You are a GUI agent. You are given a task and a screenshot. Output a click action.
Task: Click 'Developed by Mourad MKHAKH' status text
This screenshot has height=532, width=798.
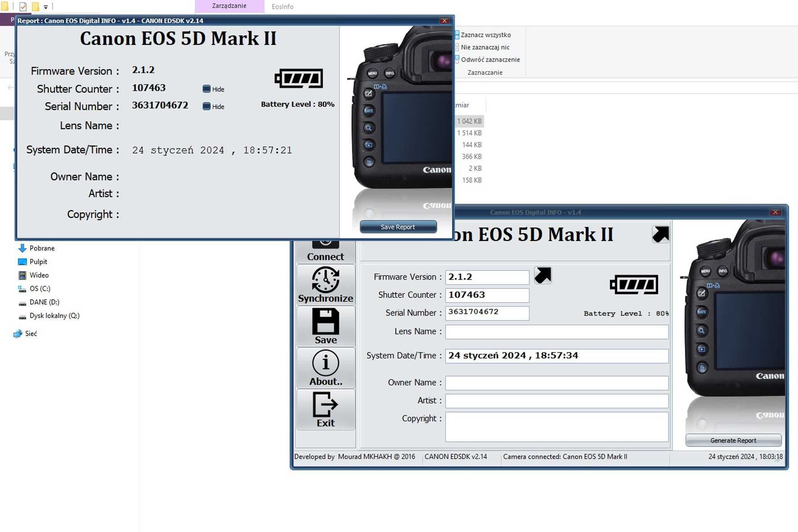(354, 457)
